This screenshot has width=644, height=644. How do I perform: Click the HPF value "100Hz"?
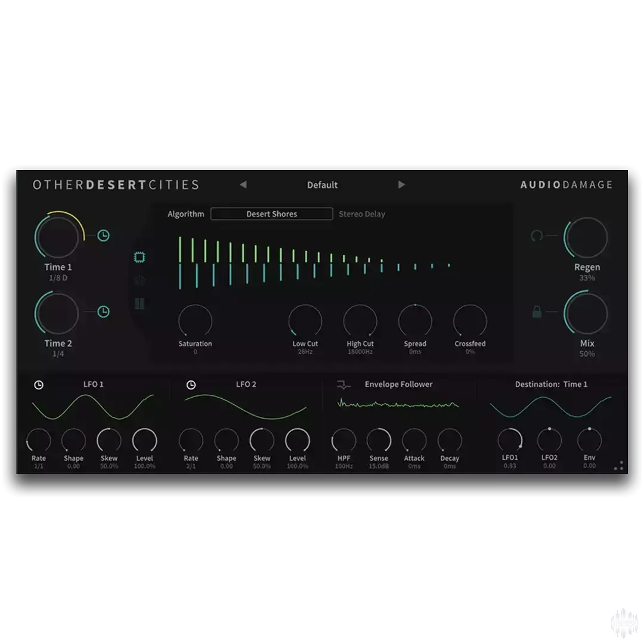point(344,466)
